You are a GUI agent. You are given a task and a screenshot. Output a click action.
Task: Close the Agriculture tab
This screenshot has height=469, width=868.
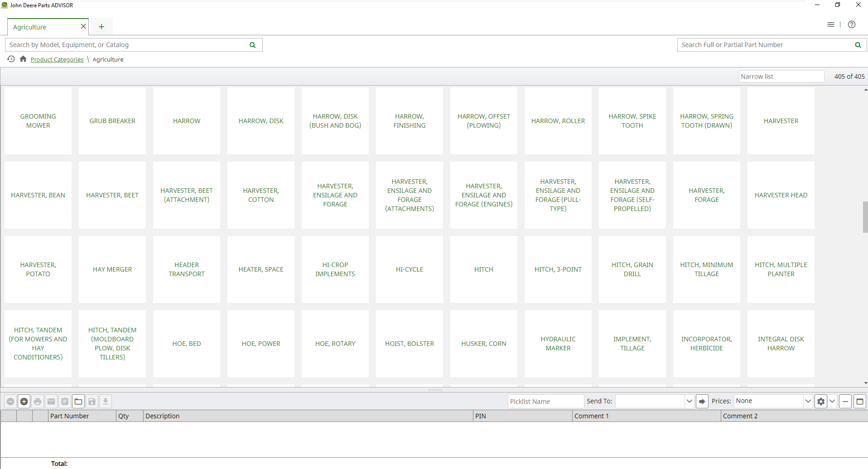pos(83,26)
